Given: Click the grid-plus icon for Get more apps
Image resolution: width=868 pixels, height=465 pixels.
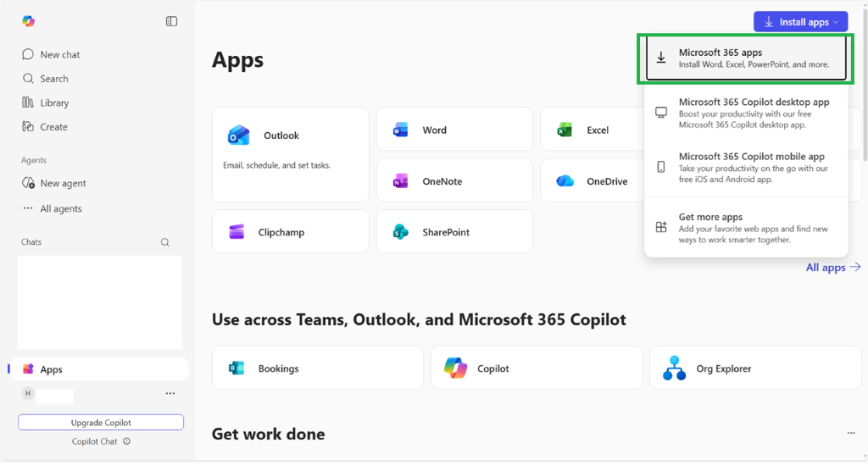Looking at the screenshot, I should (661, 227).
